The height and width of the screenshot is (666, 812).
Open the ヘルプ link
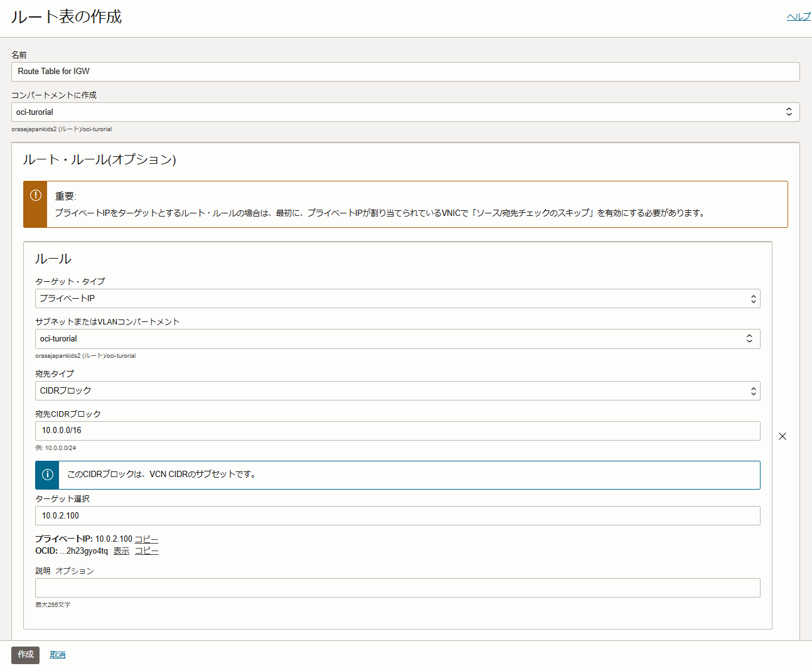(798, 17)
